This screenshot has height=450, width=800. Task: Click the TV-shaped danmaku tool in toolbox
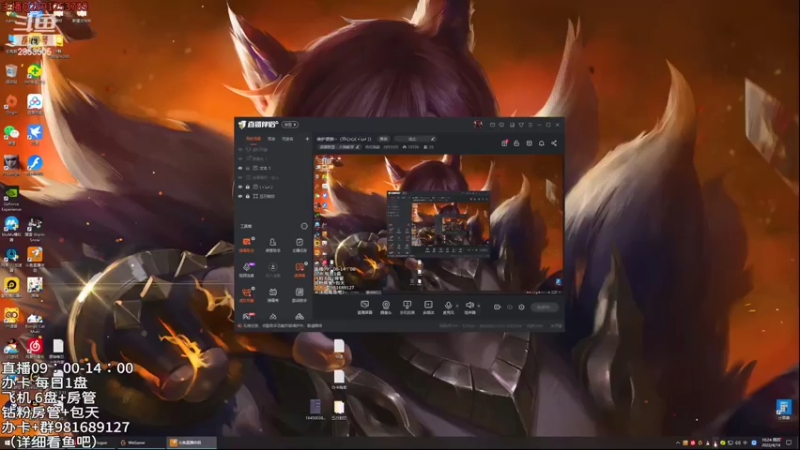[x=273, y=294]
